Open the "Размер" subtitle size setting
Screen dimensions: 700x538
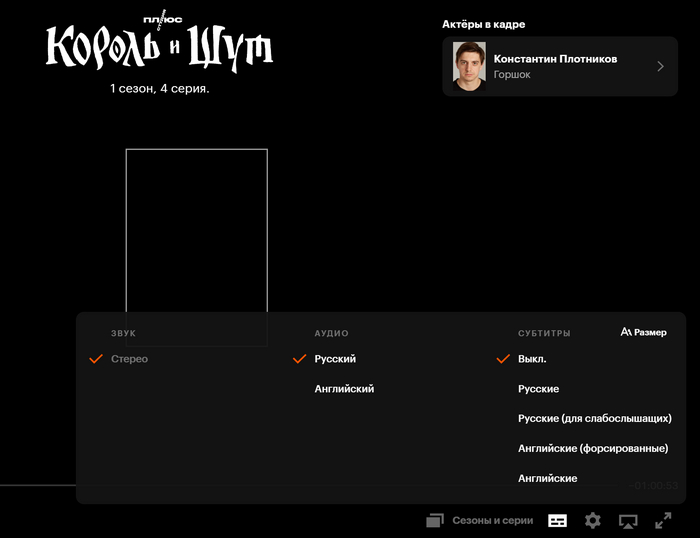(x=643, y=332)
